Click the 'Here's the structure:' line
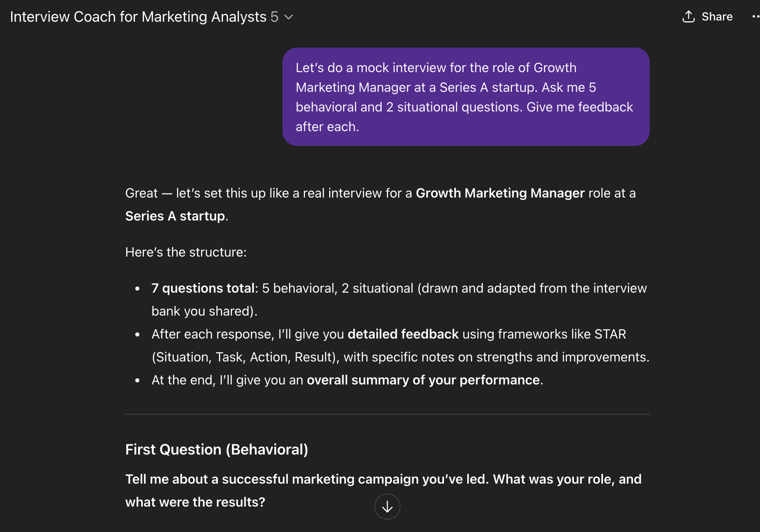760x532 pixels. pyautogui.click(x=186, y=252)
